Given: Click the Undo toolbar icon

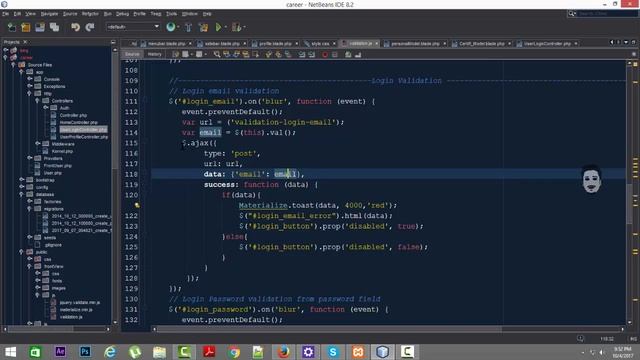Looking at the screenshot, I should tap(76, 27).
